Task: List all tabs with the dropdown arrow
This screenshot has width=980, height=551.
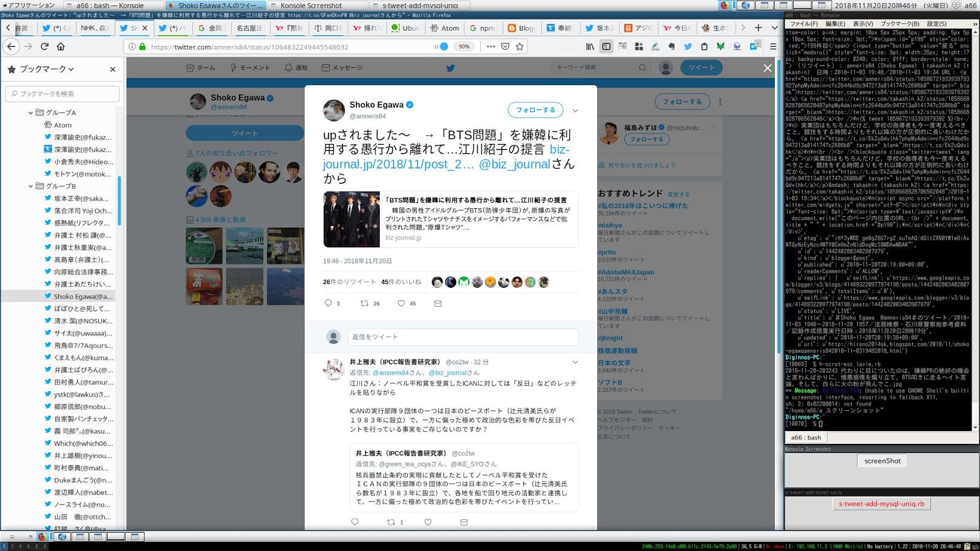Action: 775,28
